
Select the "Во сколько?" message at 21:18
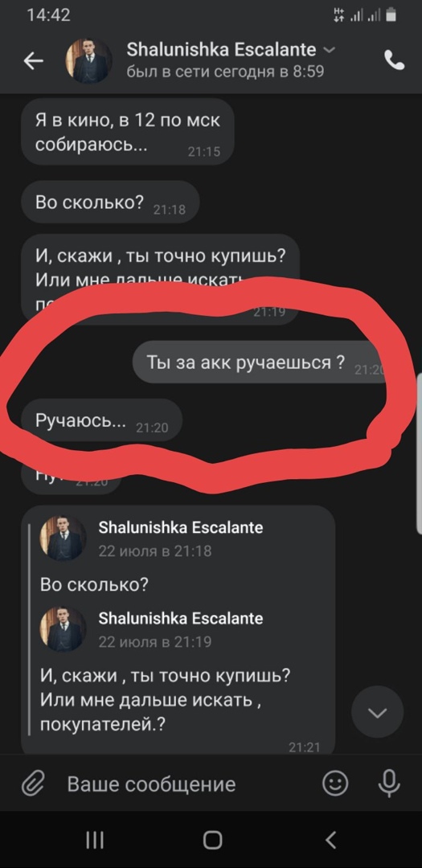pos(109,202)
